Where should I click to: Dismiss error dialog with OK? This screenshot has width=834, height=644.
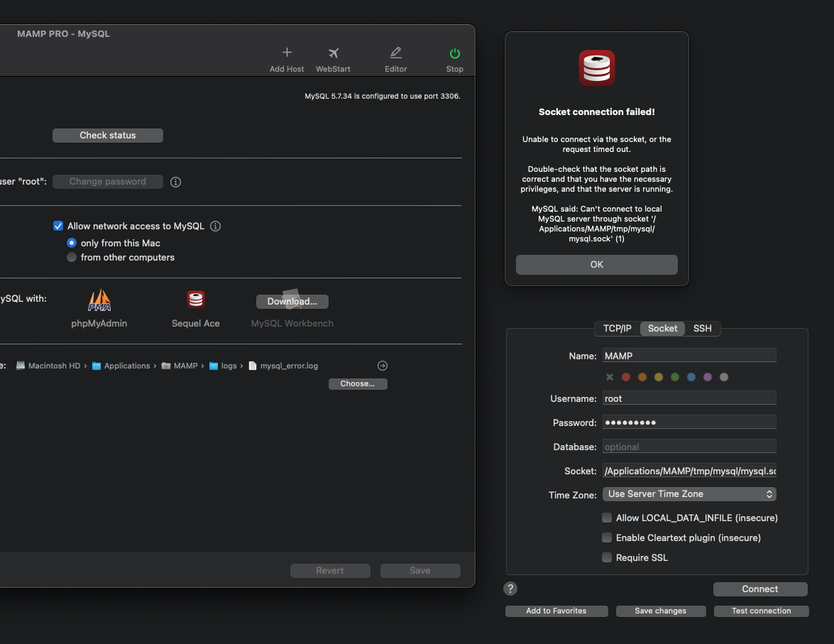pos(597,265)
